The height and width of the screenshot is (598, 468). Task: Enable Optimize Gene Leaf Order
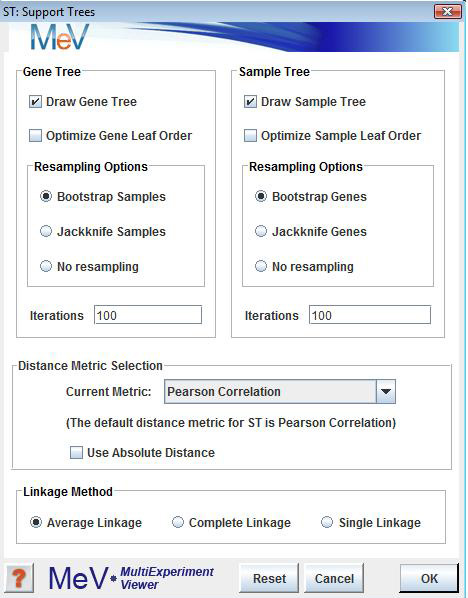(x=35, y=135)
